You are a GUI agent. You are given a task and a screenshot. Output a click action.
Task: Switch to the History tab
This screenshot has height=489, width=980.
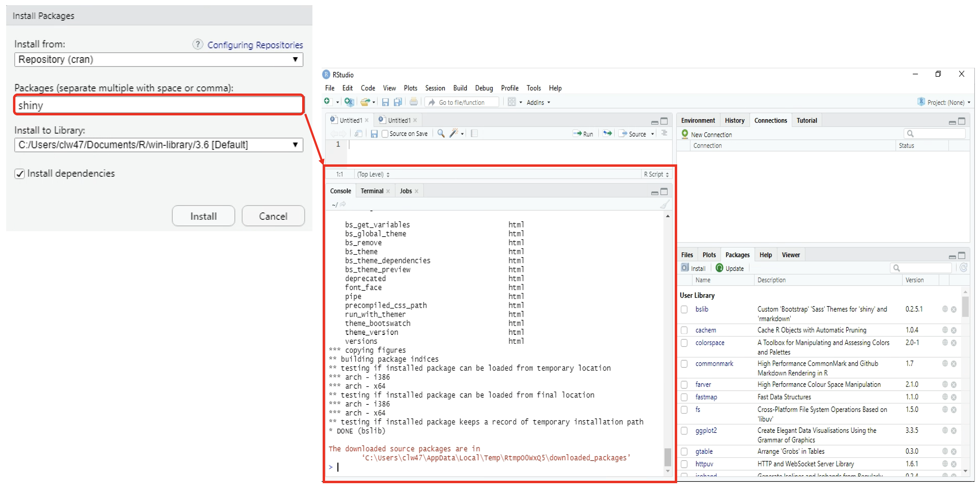[x=734, y=121]
